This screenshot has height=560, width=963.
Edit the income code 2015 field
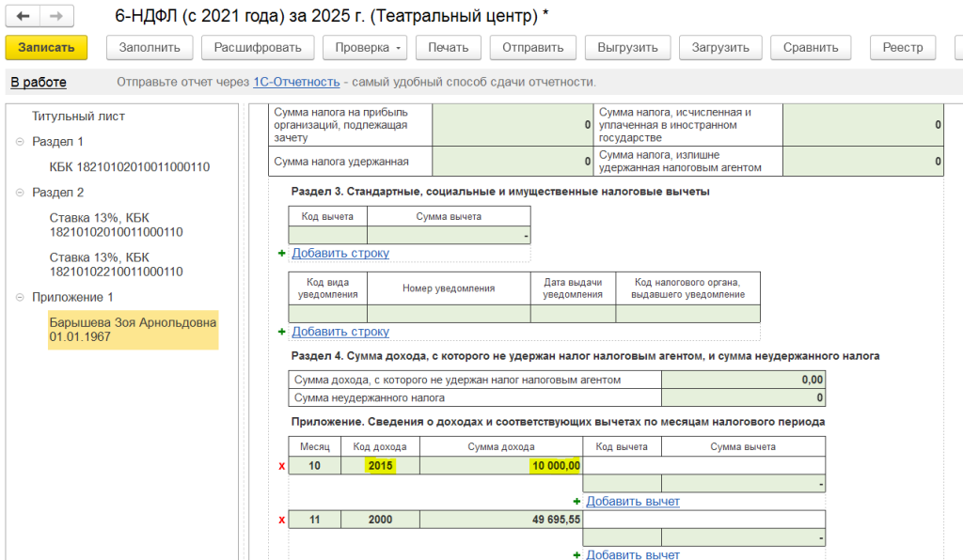click(x=381, y=466)
